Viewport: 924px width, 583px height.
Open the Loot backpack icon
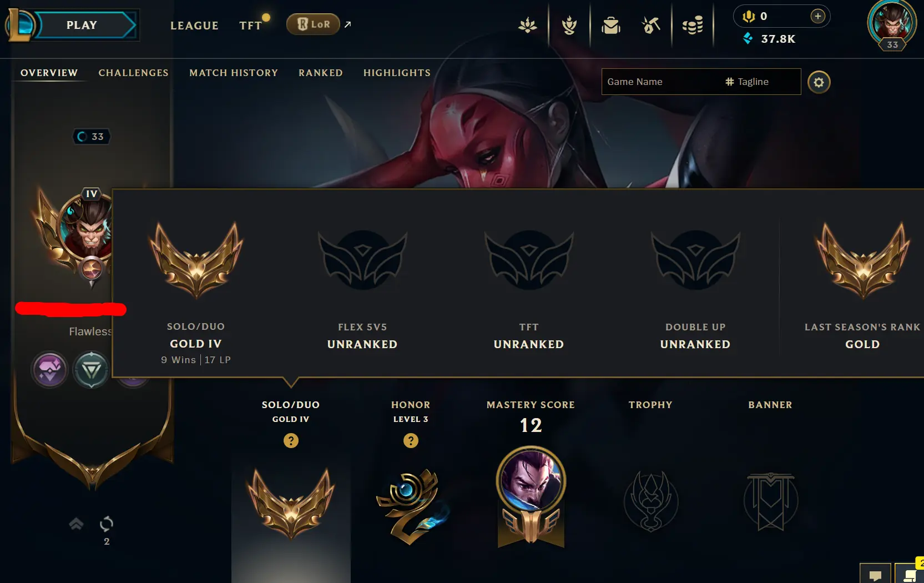pos(611,26)
